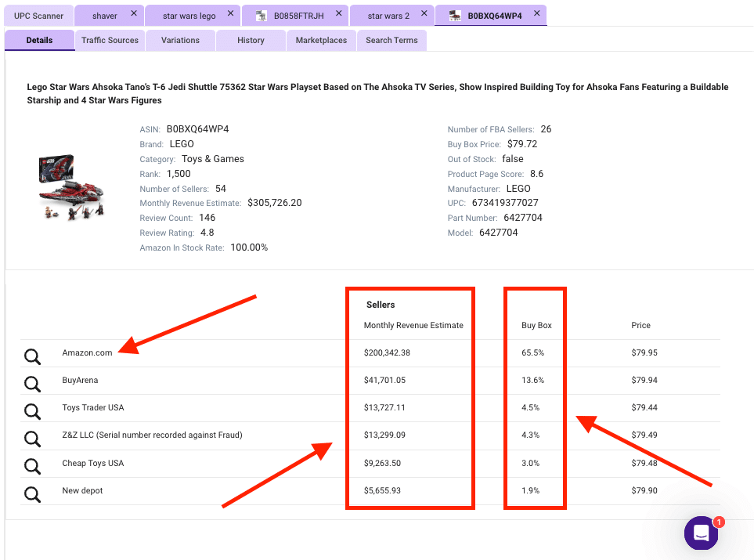This screenshot has height=560, width=754.
Task: Click the Category value Toys & Games
Action: point(212,159)
